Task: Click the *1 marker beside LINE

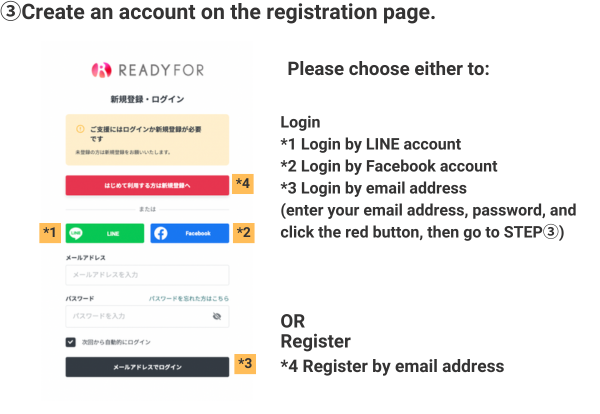Action: coord(50,233)
